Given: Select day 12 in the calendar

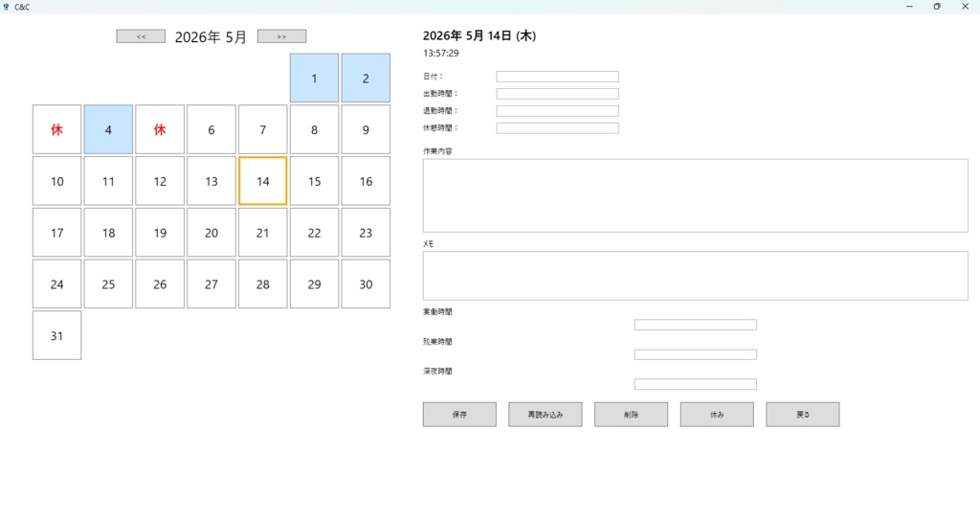Looking at the screenshot, I should tap(160, 181).
